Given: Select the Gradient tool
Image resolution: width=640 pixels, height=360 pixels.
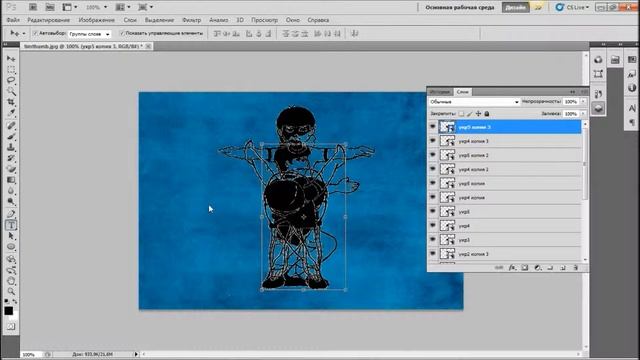Looking at the screenshot, I should click(x=11, y=180).
